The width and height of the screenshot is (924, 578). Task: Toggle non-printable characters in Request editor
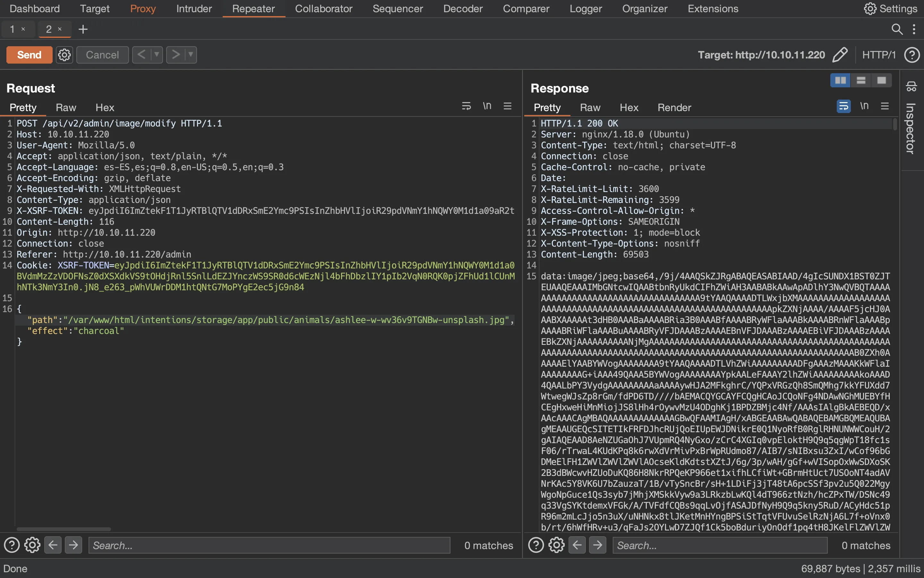(x=487, y=106)
